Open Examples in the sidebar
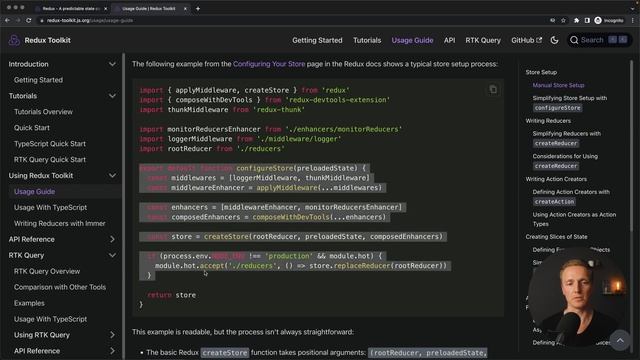The height and width of the screenshot is (360, 640). [29, 303]
